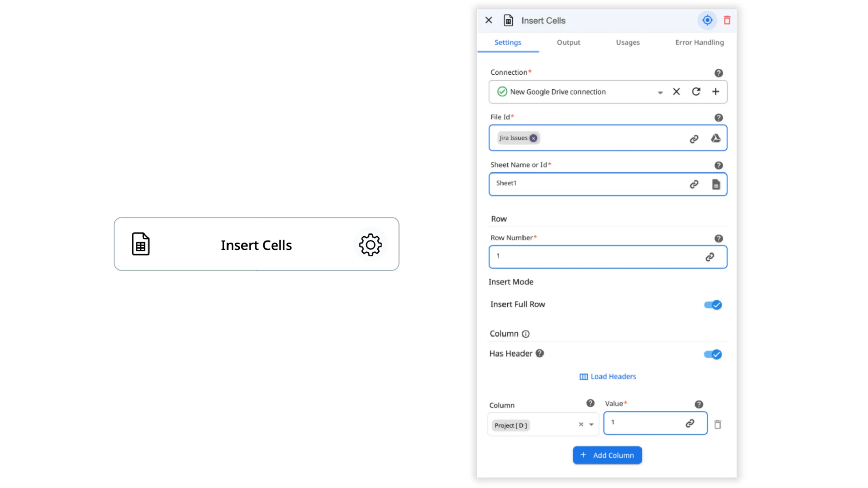The height and width of the screenshot is (488, 868).
Task: Disable the Has Header toggle
Action: point(712,354)
